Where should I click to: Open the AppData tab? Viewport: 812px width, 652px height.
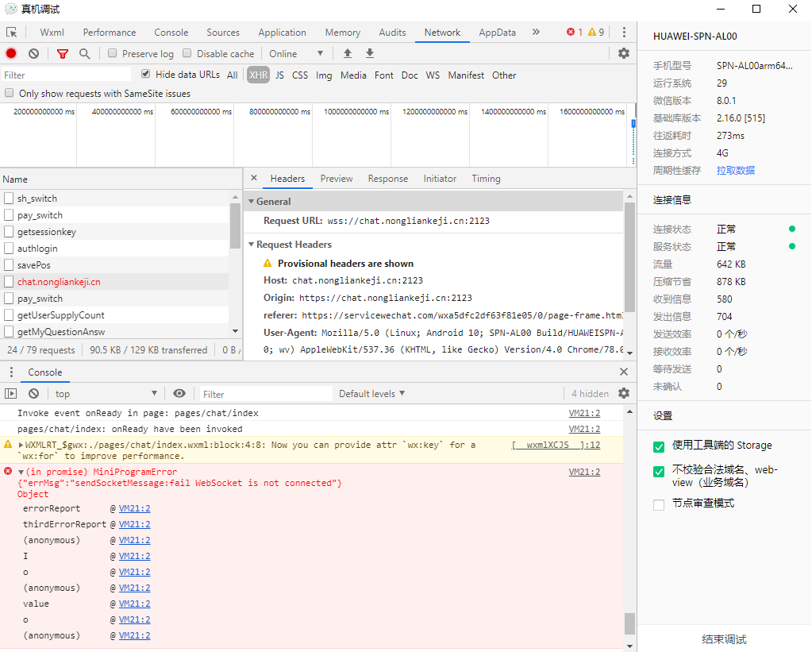pos(497,32)
